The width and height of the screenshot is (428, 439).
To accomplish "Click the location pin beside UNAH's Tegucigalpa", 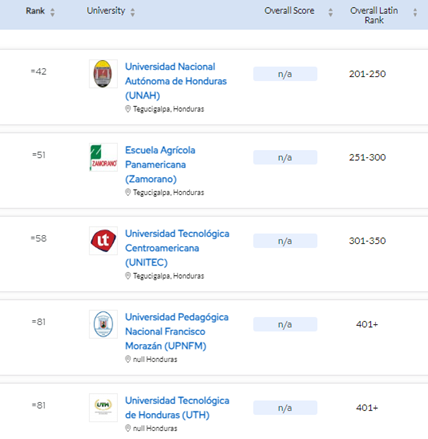I will click(x=128, y=109).
